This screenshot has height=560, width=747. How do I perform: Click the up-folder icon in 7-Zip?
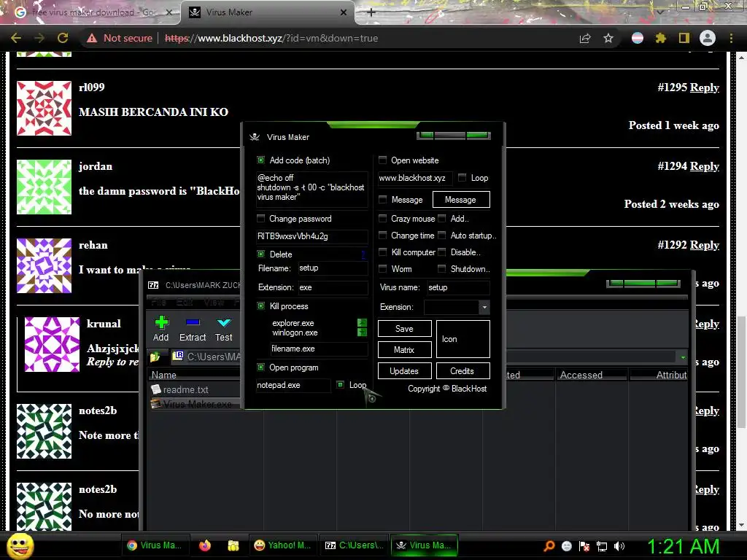[155, 356]
